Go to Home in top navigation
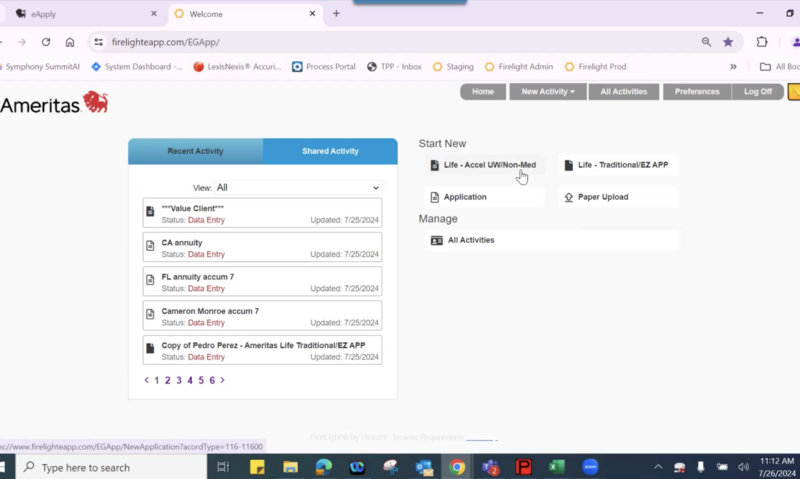This screenshot has width=800, height=479. pos(483,91)
